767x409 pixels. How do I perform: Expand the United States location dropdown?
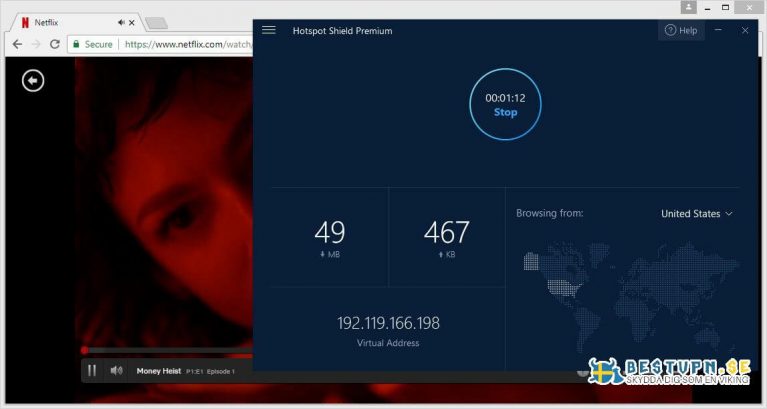[x=697, y=214]
